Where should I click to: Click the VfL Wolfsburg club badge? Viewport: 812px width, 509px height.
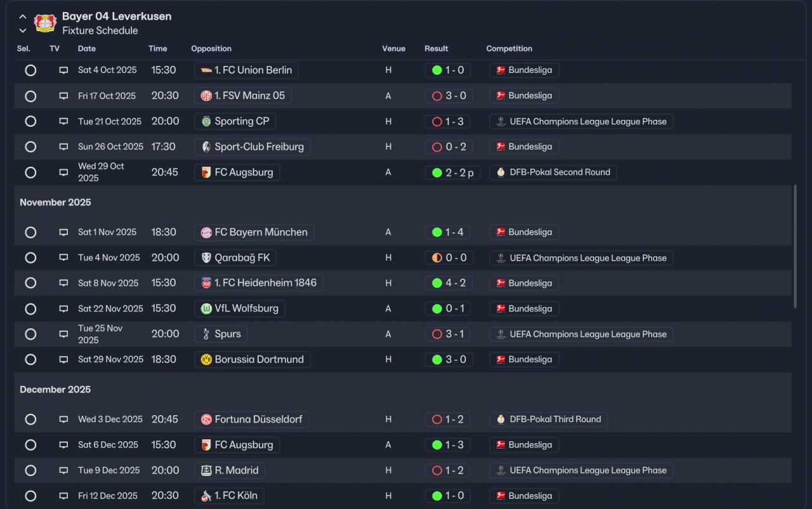(206, 309)
